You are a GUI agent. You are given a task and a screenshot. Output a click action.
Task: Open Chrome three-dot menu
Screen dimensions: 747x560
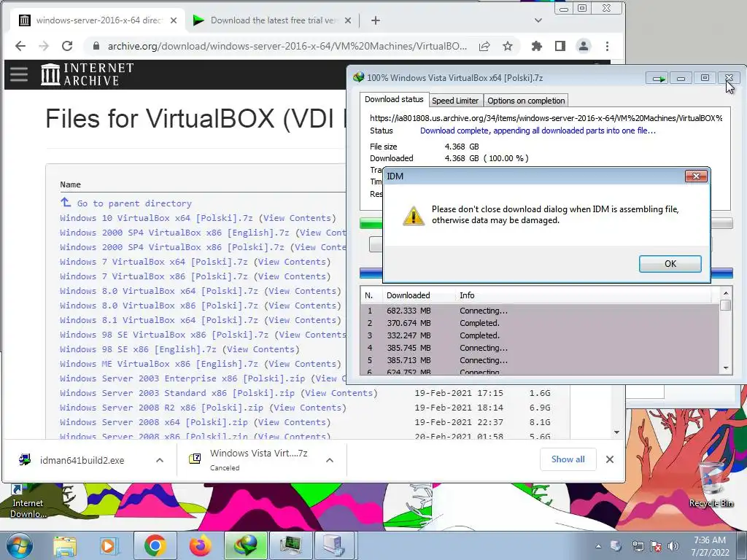pyautogui.click(x=607, y=46)
